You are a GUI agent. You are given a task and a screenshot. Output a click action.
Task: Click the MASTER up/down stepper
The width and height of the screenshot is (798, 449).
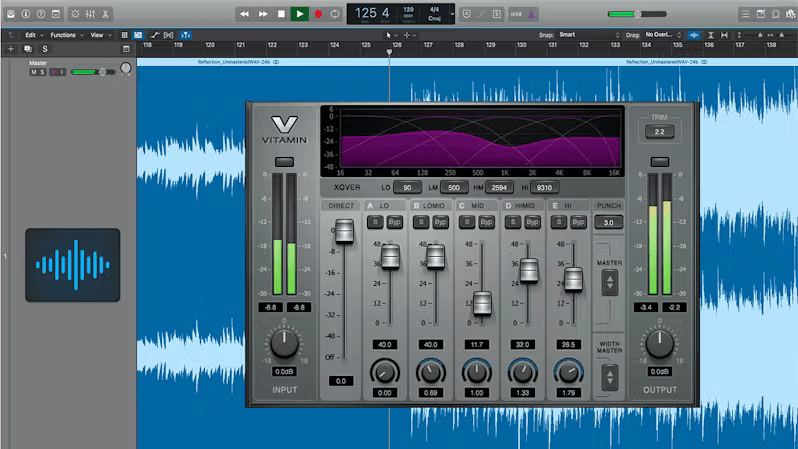(x=609, y=283)
